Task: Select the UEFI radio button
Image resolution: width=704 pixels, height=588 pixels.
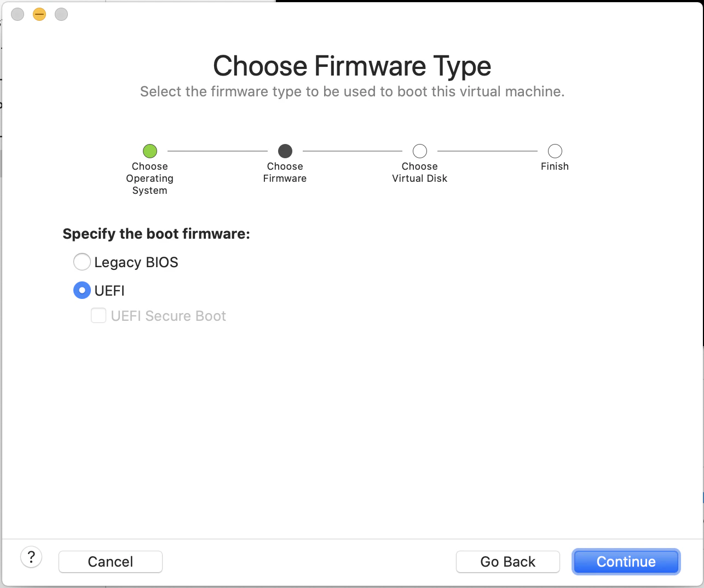Action: [82, 291]
